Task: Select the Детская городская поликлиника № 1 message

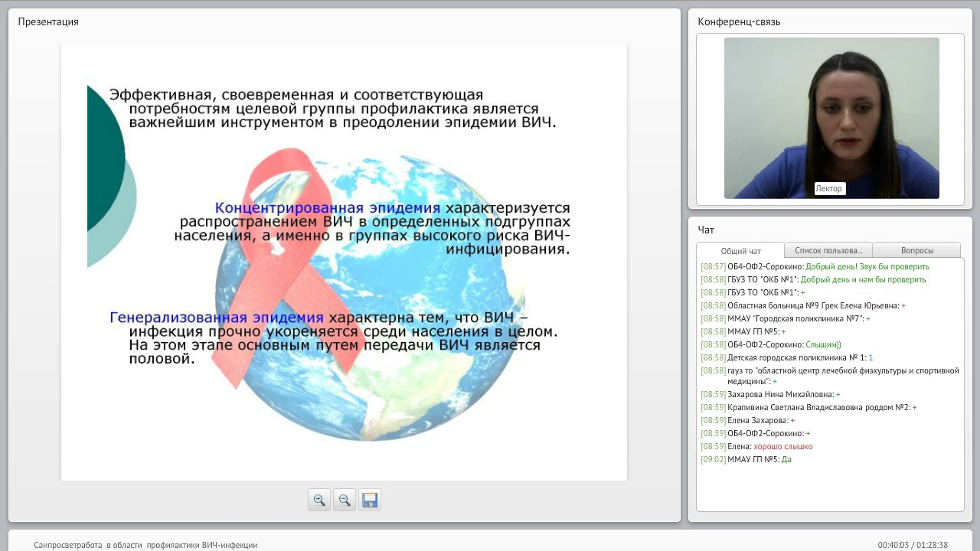Action: (787, 357)
